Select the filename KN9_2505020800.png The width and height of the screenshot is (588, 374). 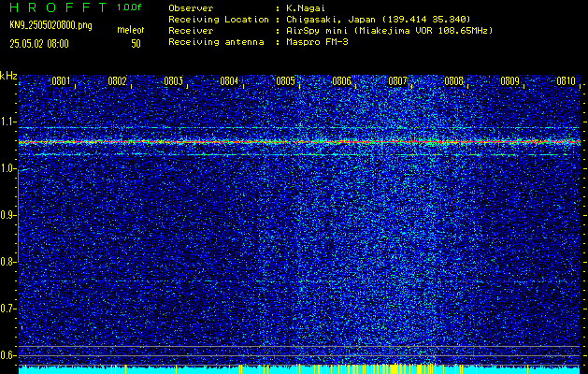51,26
